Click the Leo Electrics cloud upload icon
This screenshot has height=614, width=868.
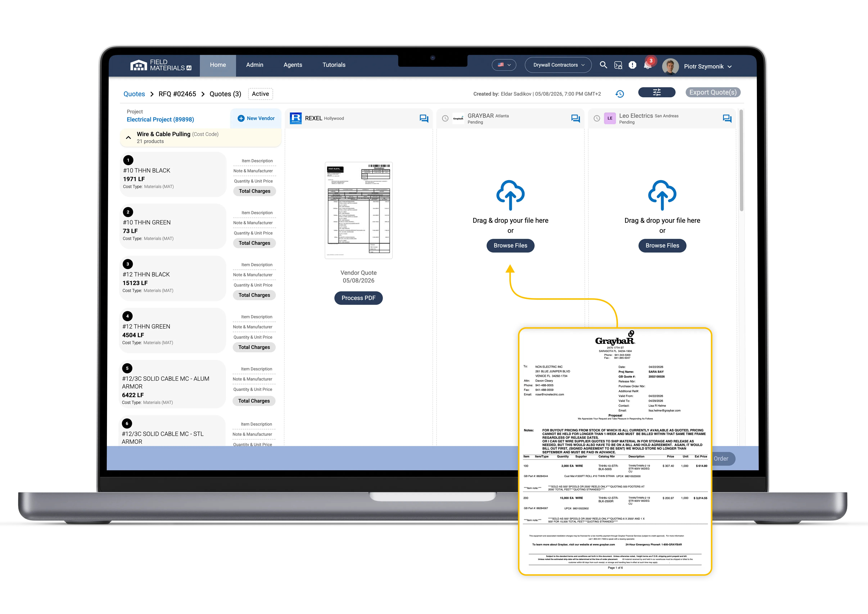[662, 195]
